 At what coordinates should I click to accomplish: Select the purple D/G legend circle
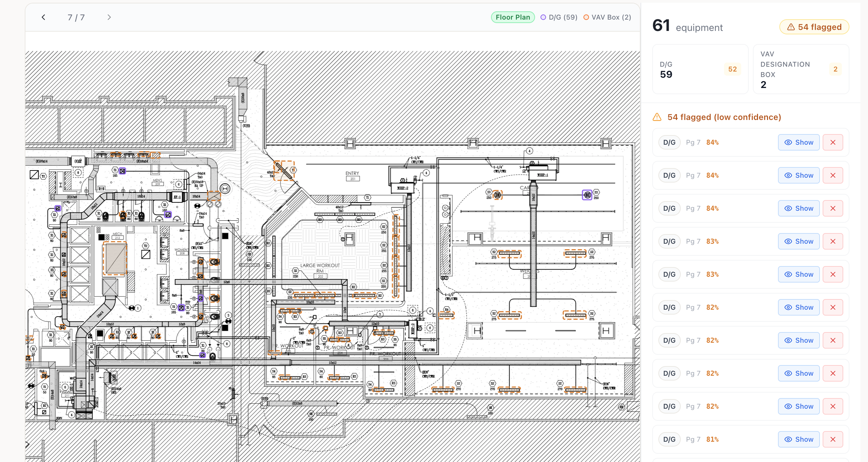[543, 17]
